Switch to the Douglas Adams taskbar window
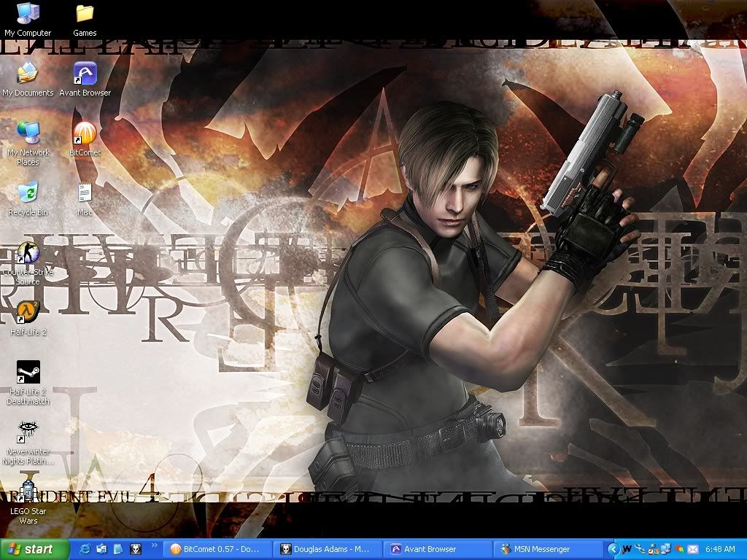This screenshot has width=747, height=560. coord(329,549)
